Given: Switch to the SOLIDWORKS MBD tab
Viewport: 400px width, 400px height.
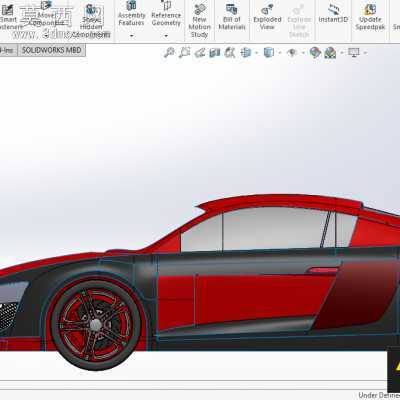Looking at the screenshot, I should 52,50.
